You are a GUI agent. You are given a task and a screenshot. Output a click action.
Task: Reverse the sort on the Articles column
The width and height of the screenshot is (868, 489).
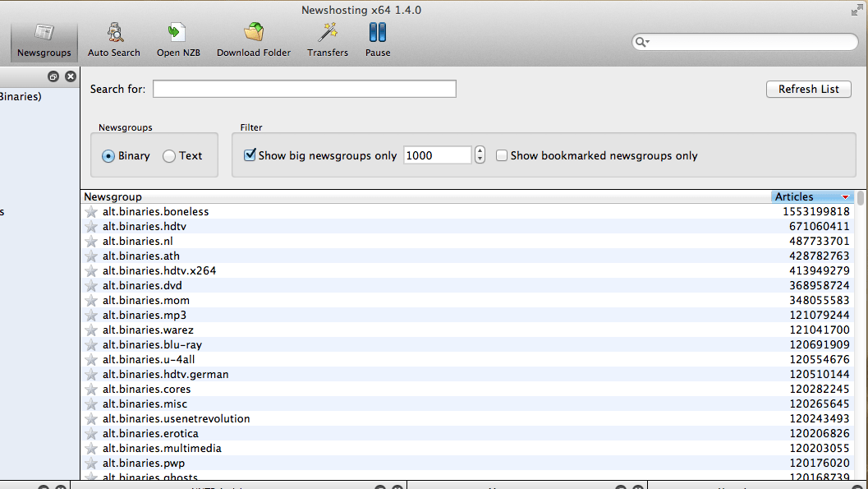click(x=812, y=196)
